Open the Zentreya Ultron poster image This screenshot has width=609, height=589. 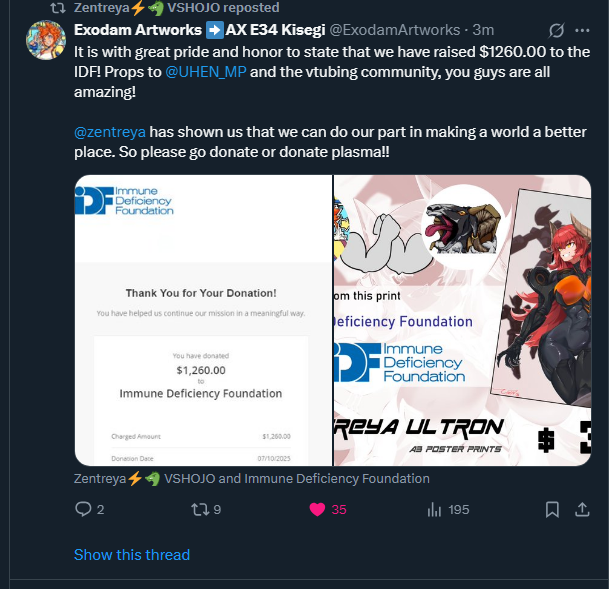[463, 320]
